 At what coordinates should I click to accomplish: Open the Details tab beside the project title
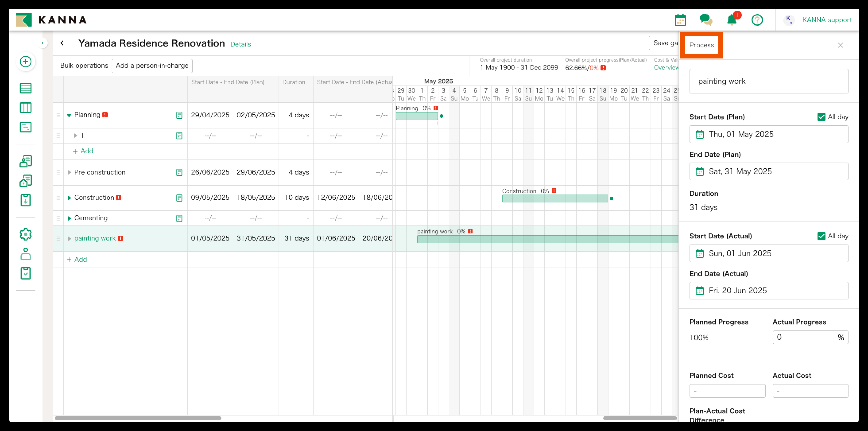point(240,44)
